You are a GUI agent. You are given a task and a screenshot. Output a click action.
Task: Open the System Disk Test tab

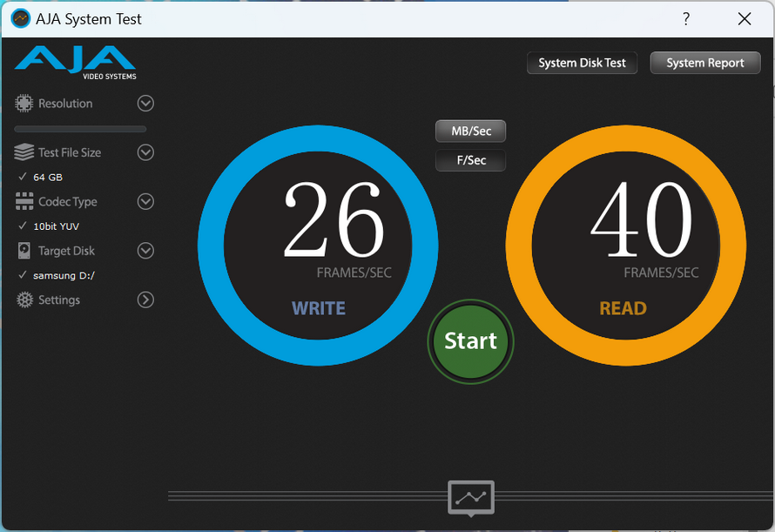tap(582, 63)
